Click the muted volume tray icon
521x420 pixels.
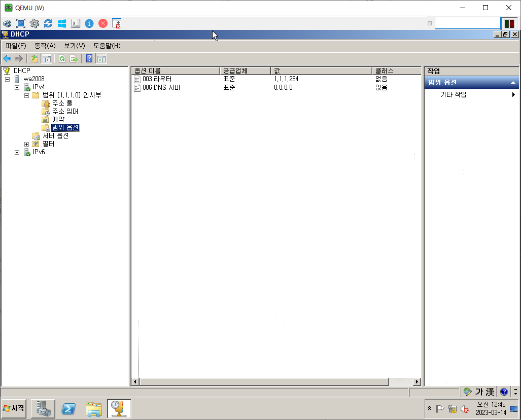465,409
